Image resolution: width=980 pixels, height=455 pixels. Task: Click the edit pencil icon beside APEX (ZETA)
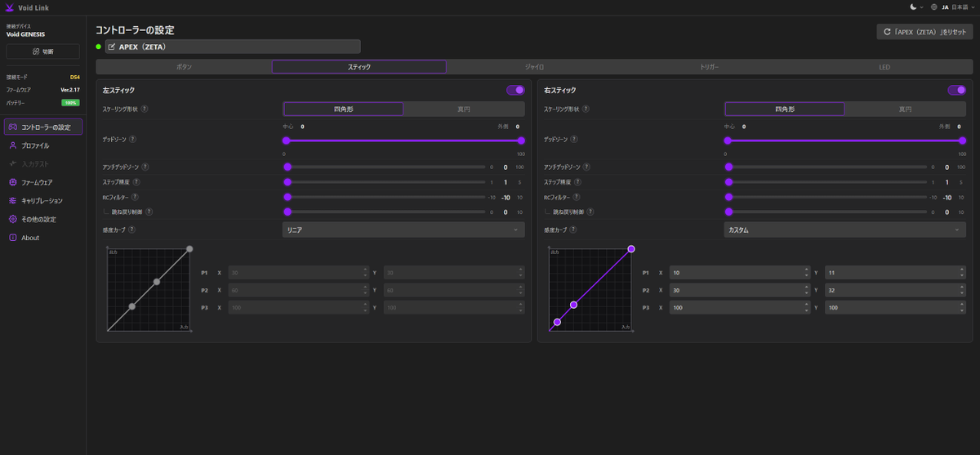(x=112, y=47)
